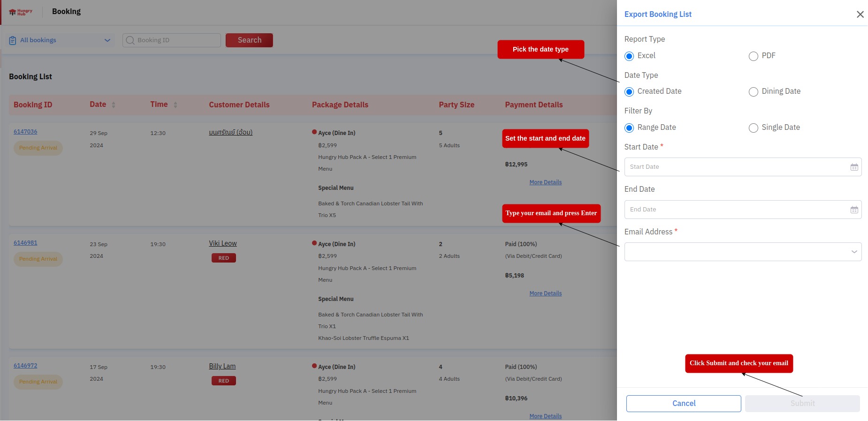
Task: Click the red Search button
Action: pyautogui.click(x=249, y=40)
